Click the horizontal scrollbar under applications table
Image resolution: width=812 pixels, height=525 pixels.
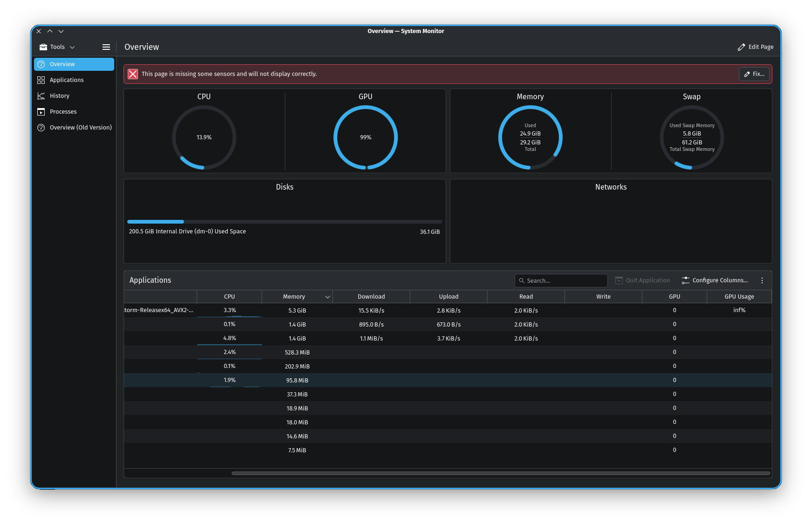tap(501, 473)
